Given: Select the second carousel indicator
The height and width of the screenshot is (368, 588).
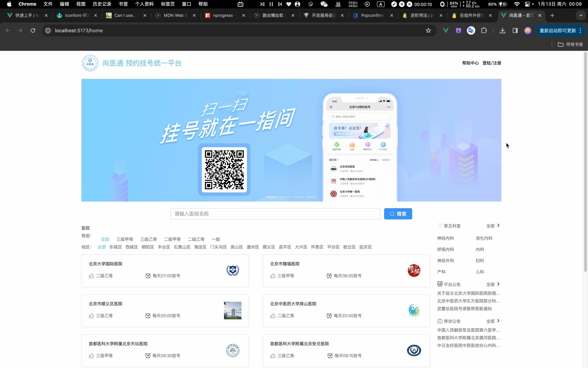Looking at the screenshot, I should pos(285,197).
